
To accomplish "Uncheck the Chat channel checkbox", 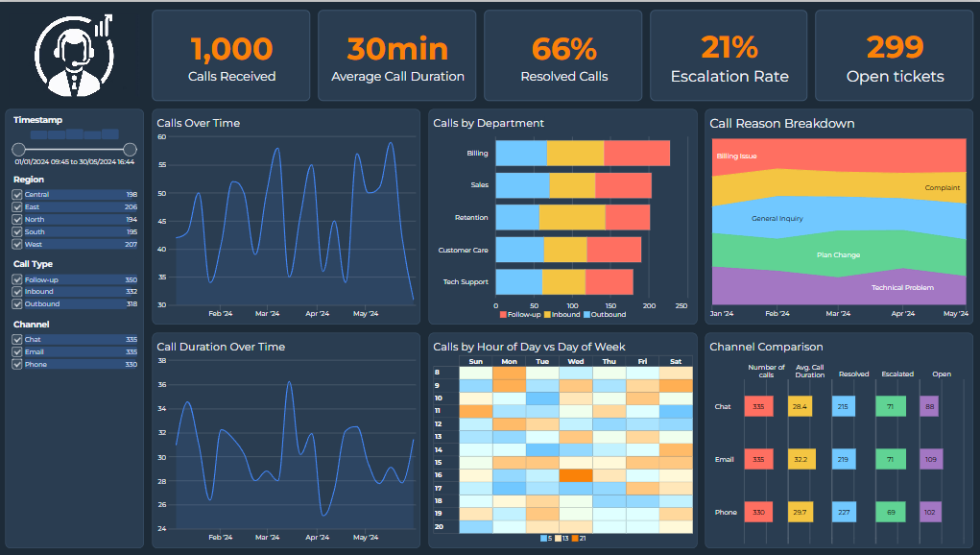I will point(17,339).
